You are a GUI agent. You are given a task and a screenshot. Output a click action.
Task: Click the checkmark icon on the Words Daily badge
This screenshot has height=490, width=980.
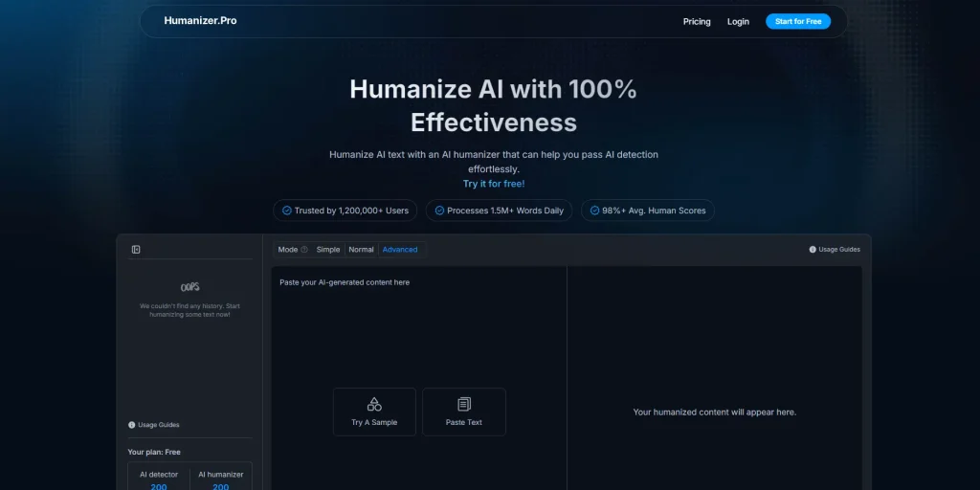pyautogui.click(x=439, y=211)
